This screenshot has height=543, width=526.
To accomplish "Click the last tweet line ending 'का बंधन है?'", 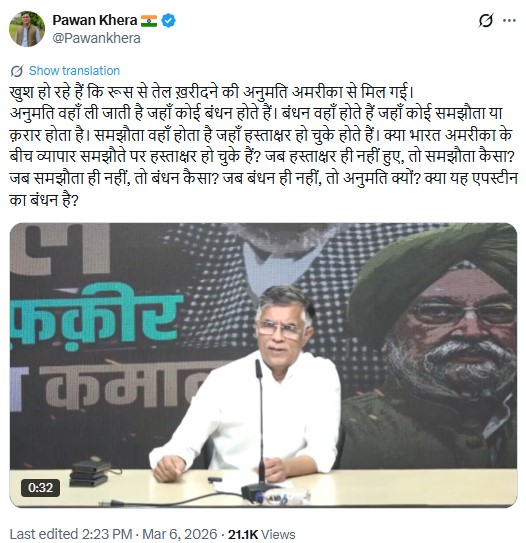I will point(44,200).
